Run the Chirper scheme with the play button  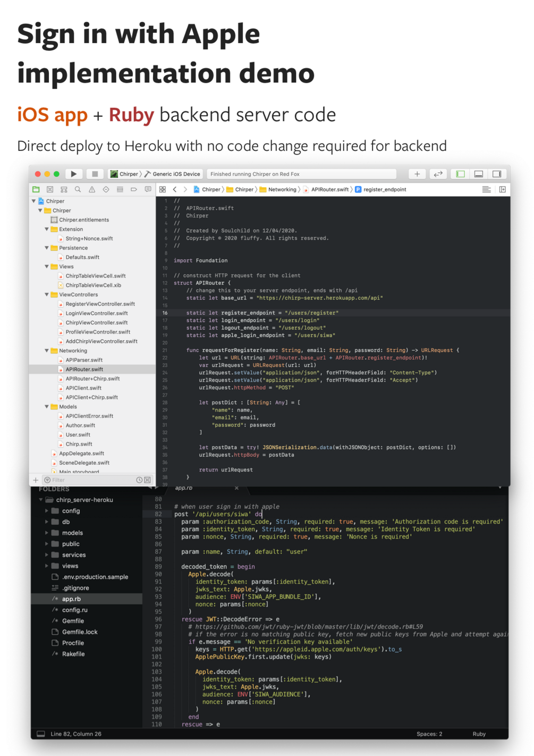click(73, 174)
